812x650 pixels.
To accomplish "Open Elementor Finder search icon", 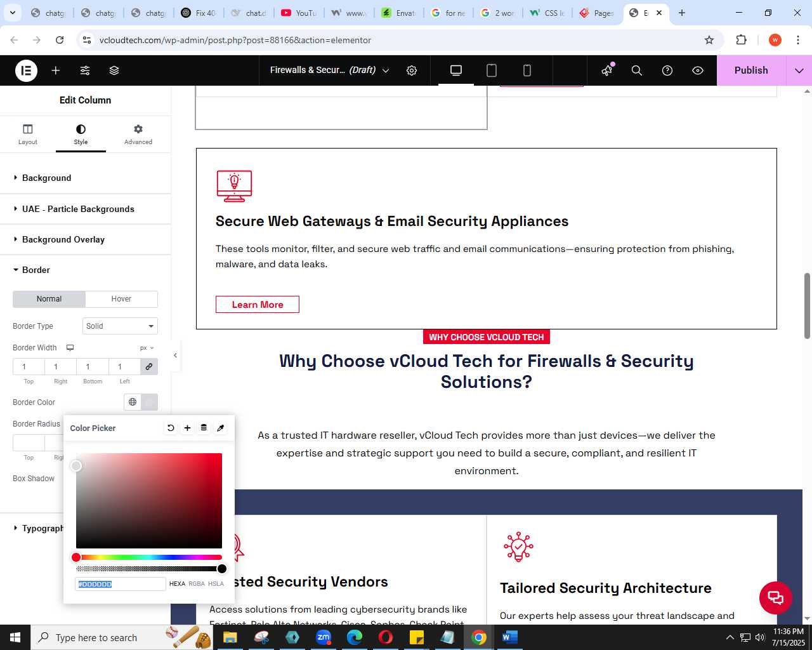I will [637, 70].
